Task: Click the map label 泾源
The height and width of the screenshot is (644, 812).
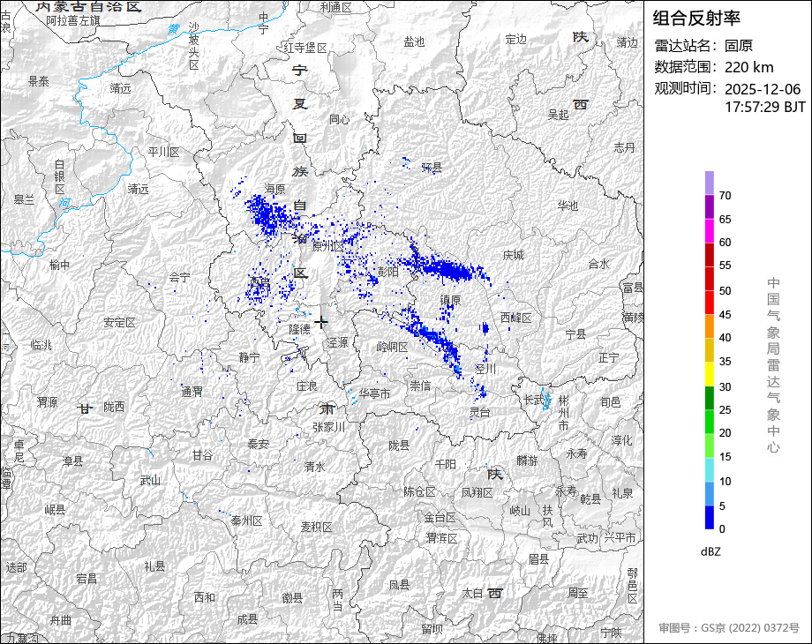Action: pos(337,342)
